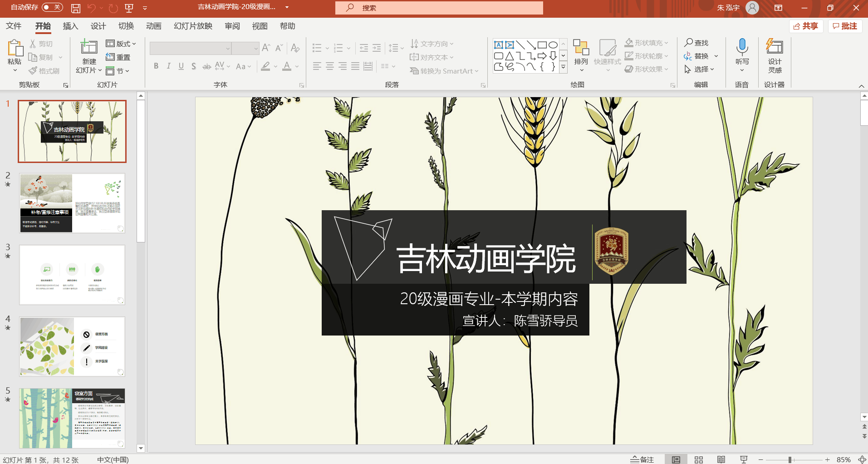Toggle text Shadow (S) button

click(194, 66)
